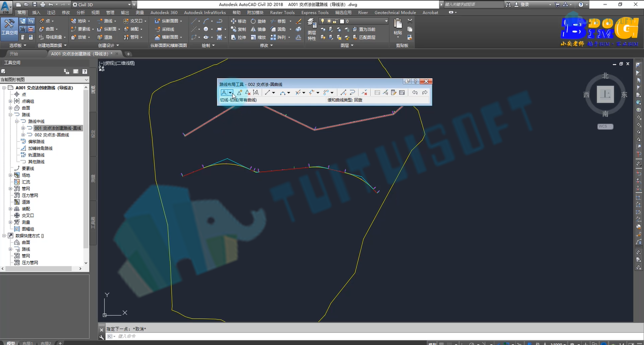Click the layer color swatch in layer dropdown
This screenshot has width=644, height=345.
point(342,21)
